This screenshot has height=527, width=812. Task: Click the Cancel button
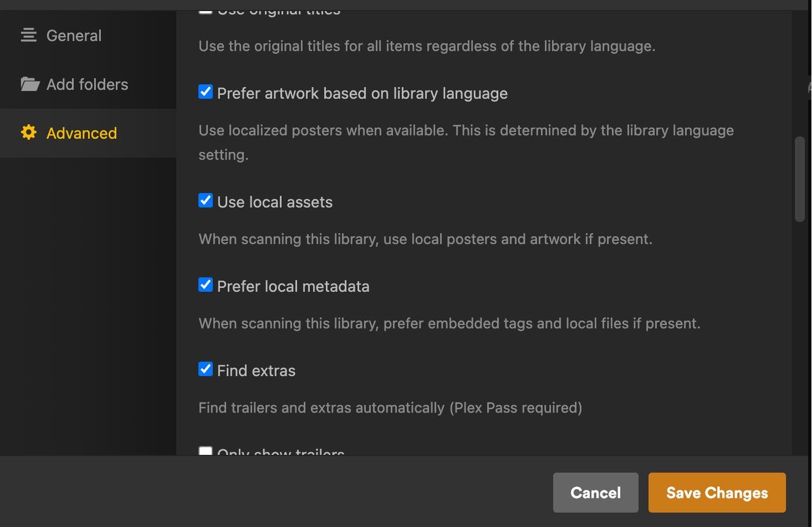pos(596,492)
